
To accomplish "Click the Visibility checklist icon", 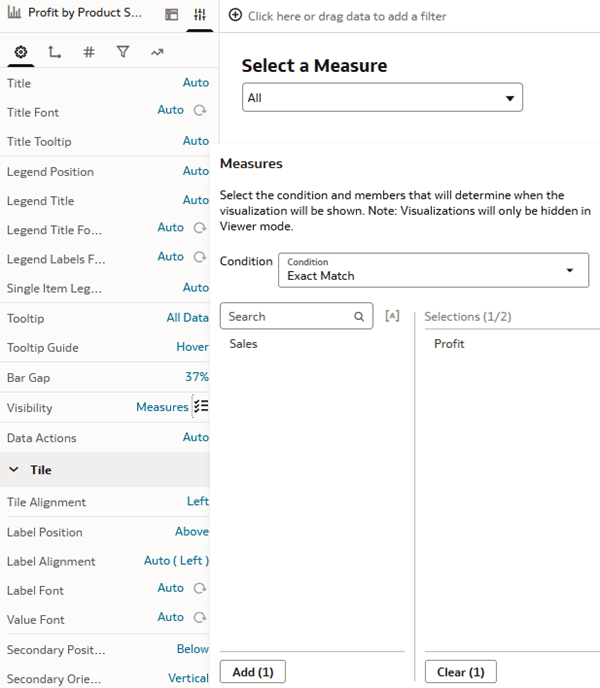I will pyautogui.click(x=201, y=406).
